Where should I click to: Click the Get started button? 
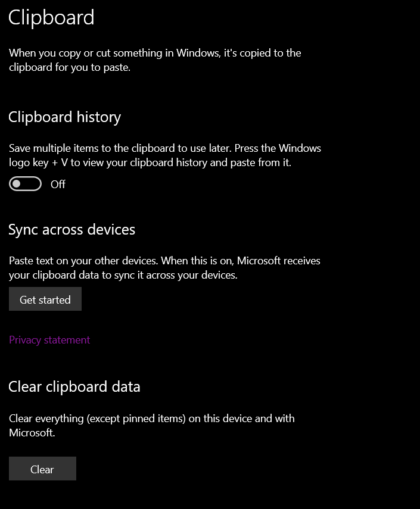[x=45, y=299]
